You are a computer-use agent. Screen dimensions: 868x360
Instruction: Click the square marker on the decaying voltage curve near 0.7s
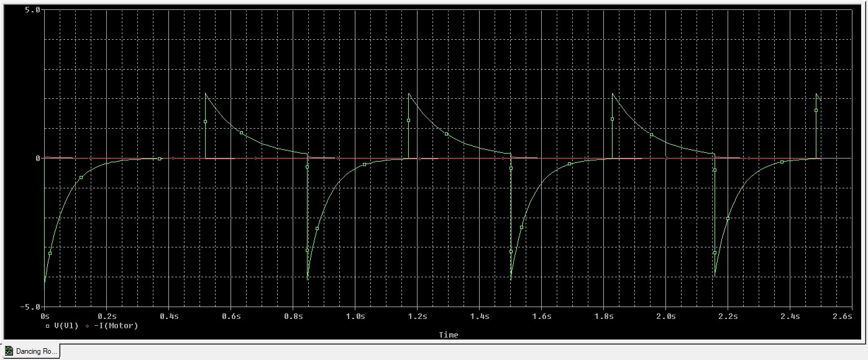point(242,132)
